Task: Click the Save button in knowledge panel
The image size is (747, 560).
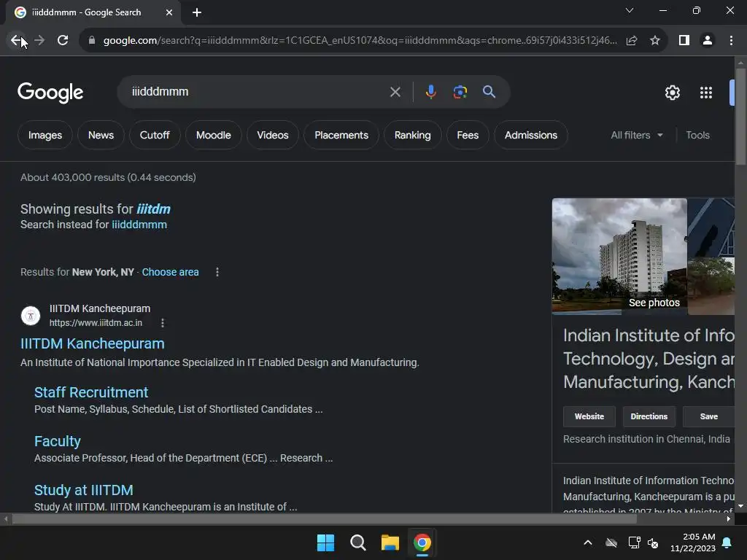Action: pyautogui.click(x=708, y=416)
